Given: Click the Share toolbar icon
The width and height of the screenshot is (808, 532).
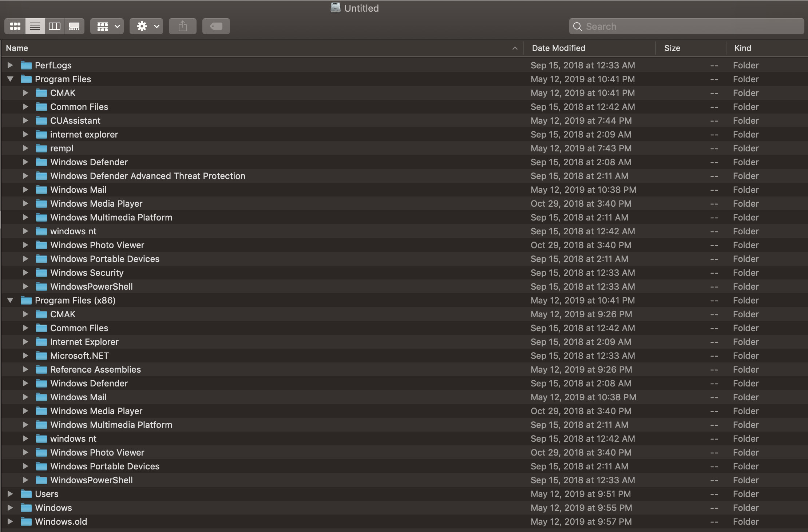Looking at the screenshot, I should [x=183, y=26].
